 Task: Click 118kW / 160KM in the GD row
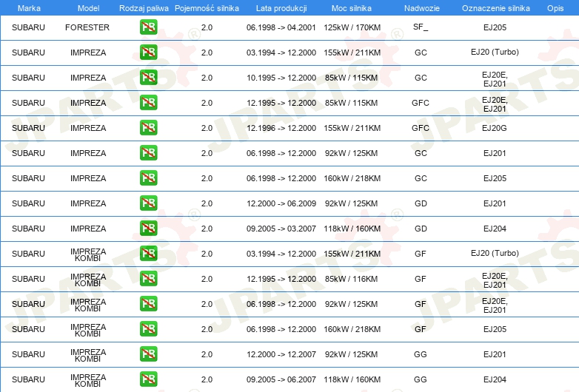(x=352, y=229)
